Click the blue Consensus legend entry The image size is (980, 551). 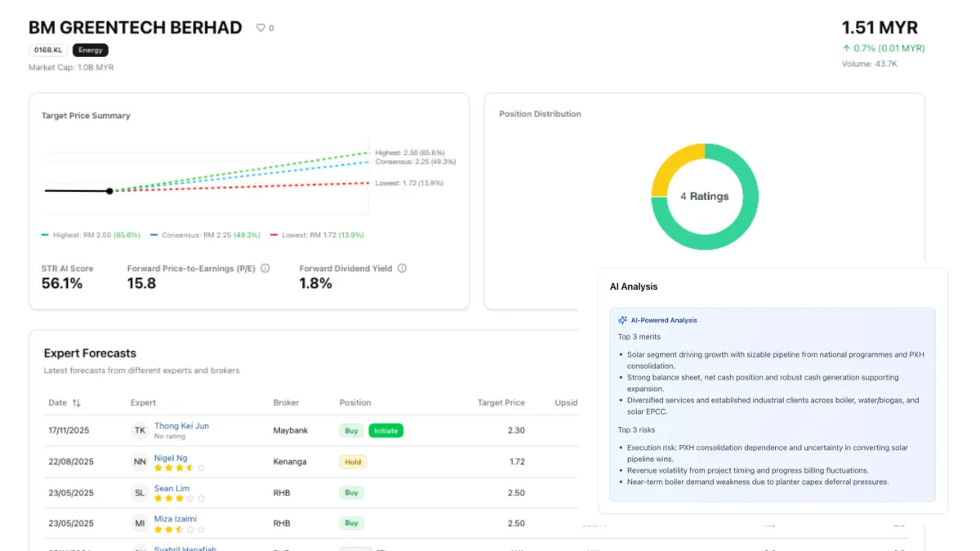(205, 235)
